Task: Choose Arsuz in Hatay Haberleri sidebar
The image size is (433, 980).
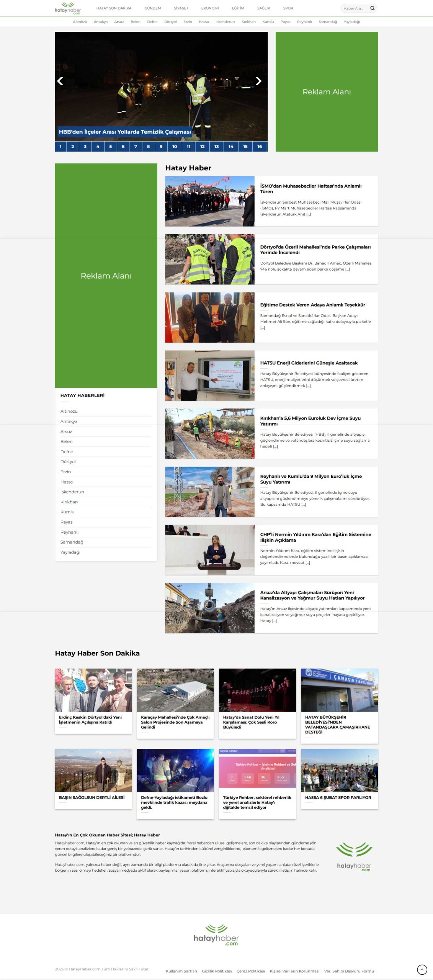Action: pos(66,431)
